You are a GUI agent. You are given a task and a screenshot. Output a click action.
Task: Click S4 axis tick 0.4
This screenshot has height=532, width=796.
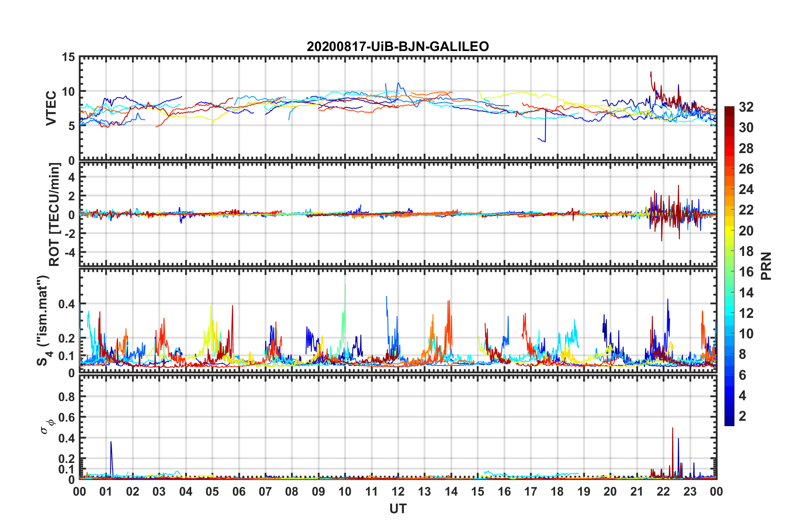[67, 304]
